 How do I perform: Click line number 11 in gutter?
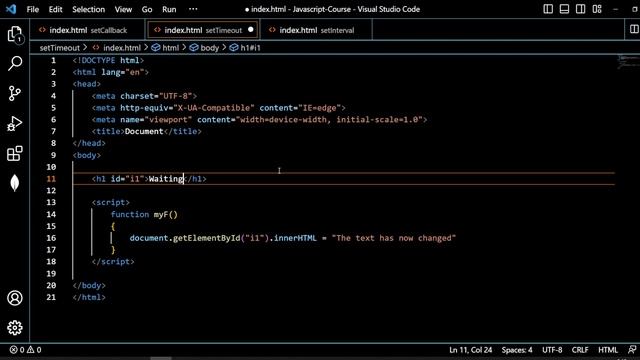tap(51, 179)
